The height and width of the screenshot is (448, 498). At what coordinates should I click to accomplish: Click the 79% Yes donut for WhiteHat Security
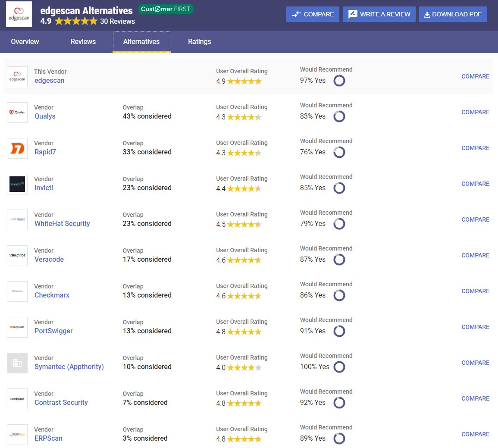[x=339, y=224]
